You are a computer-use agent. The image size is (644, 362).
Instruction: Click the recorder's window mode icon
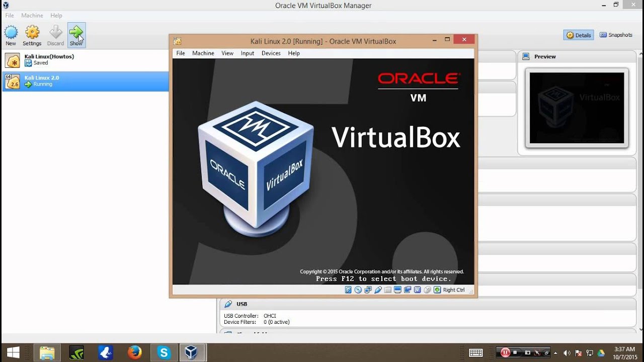click(x=546, y=353)
